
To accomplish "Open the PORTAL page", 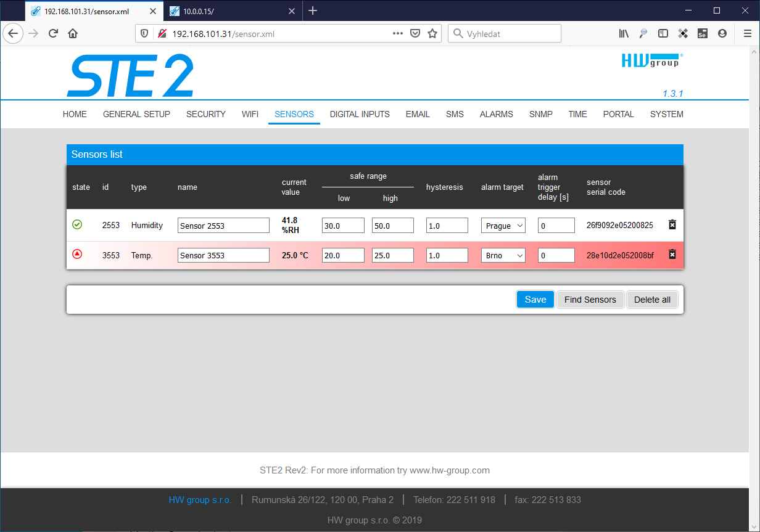I will coord(619,114).
